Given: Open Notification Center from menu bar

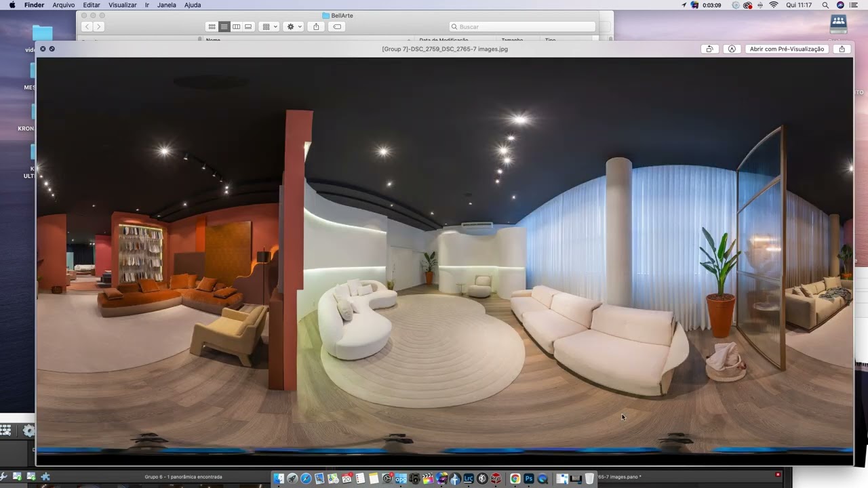Looking at the screenshot, I should pyautogui.click(x=854, y=5).
